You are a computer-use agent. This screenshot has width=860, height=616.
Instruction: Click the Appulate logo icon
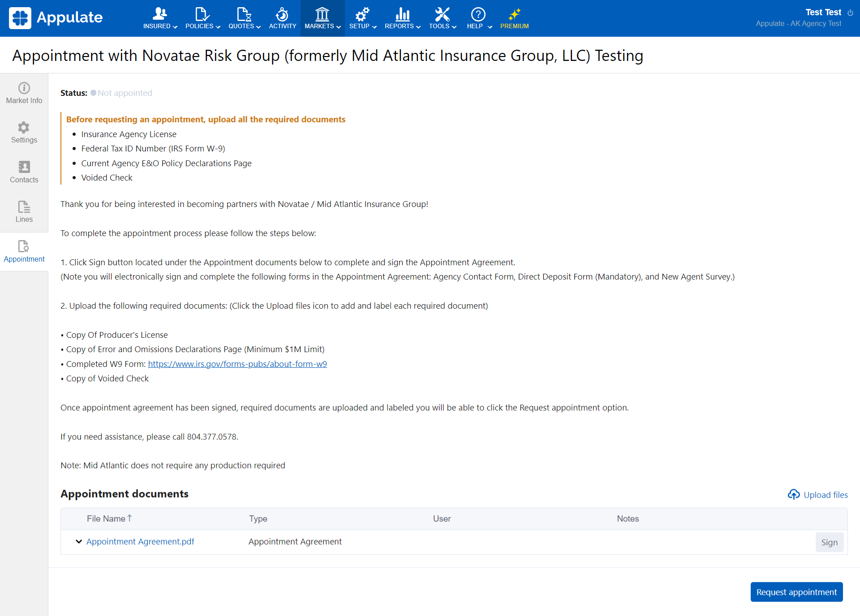tap(20, 18)
